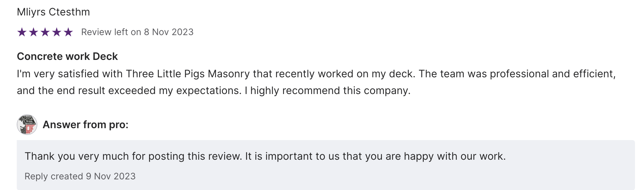Select the fifth rating star
The height and width of the screenshot is (190, 644).
68,32
